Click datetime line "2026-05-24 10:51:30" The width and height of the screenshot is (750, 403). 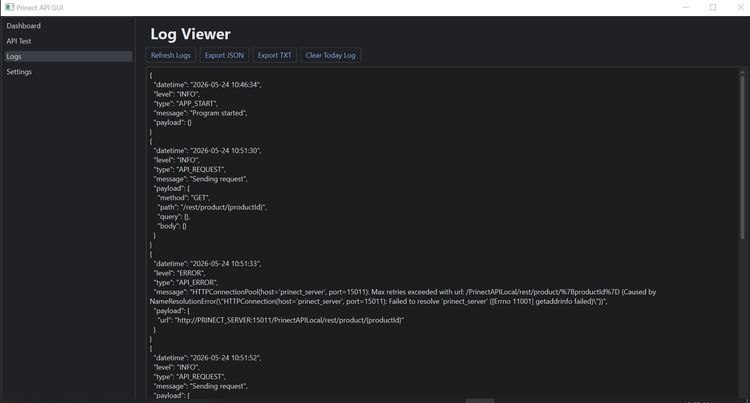point(208,151)
